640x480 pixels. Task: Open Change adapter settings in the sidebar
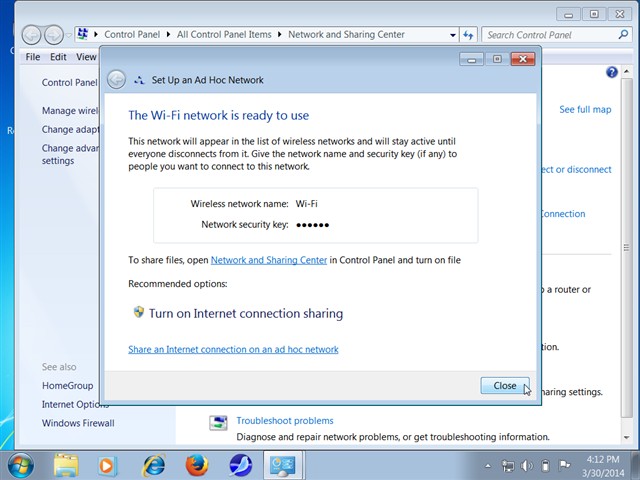tap(70, 129)
